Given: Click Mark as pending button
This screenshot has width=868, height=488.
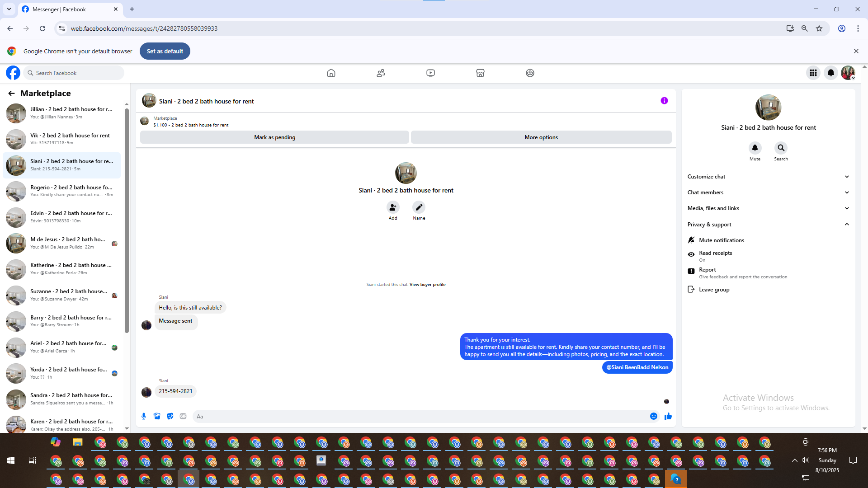Looking at the screenshot, I should point(274,137).
